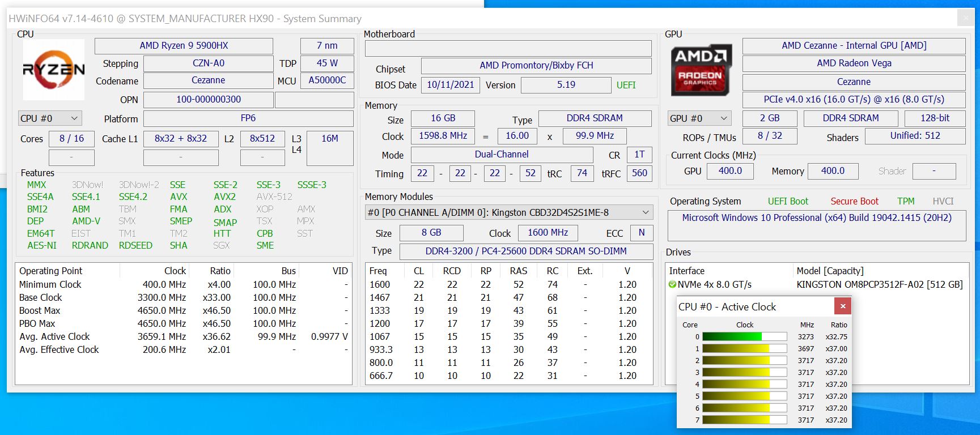Click the green NVMe drive status icon
This screenshot has width=980, height=435.
[673, 284]
